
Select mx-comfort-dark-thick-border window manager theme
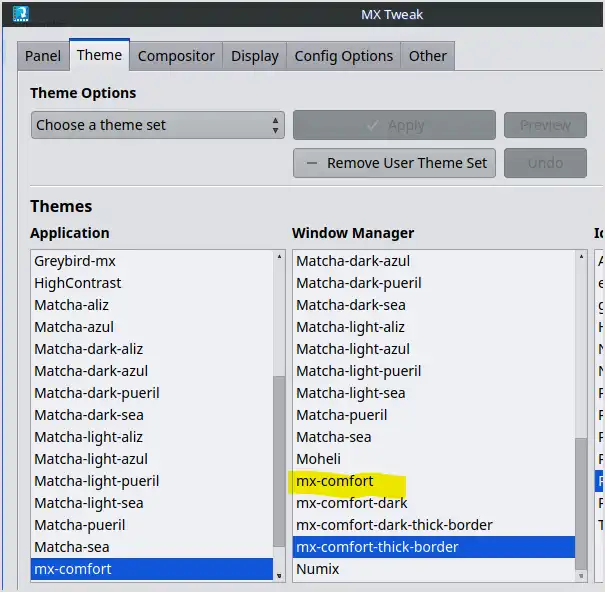(x=434, y=525)
